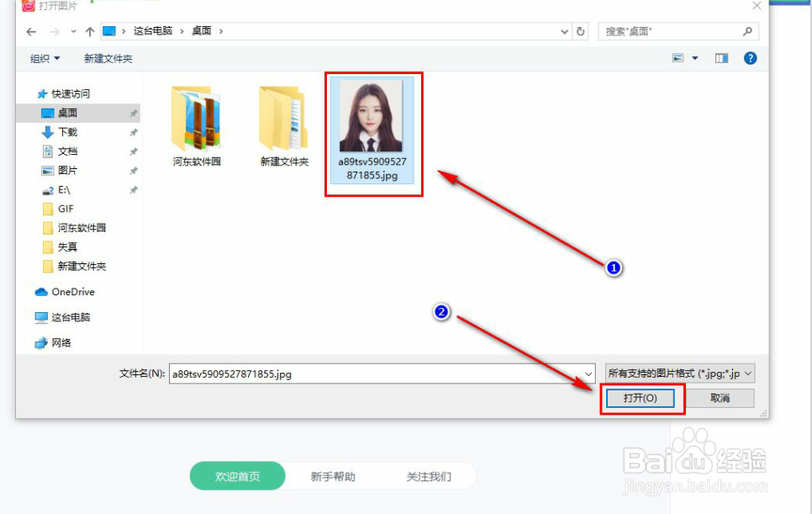
Task: Click the 取消 button
Action: click(x=721, y=398)
